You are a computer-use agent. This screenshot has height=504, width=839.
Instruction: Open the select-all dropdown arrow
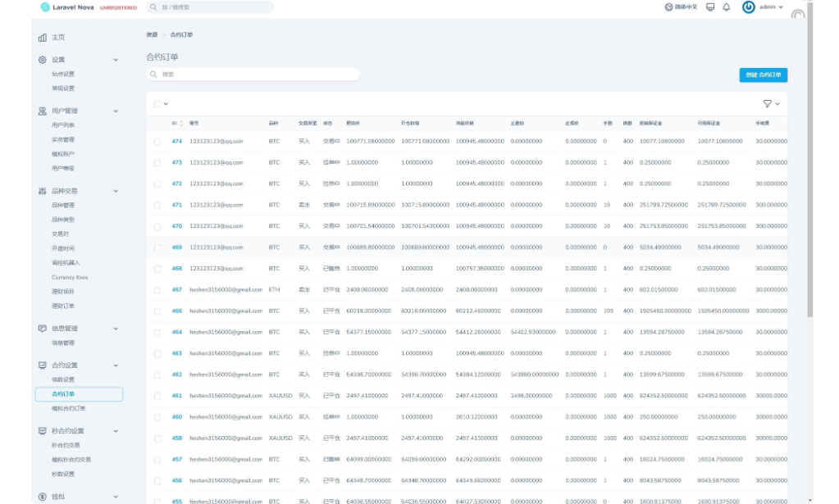(166, 104)
